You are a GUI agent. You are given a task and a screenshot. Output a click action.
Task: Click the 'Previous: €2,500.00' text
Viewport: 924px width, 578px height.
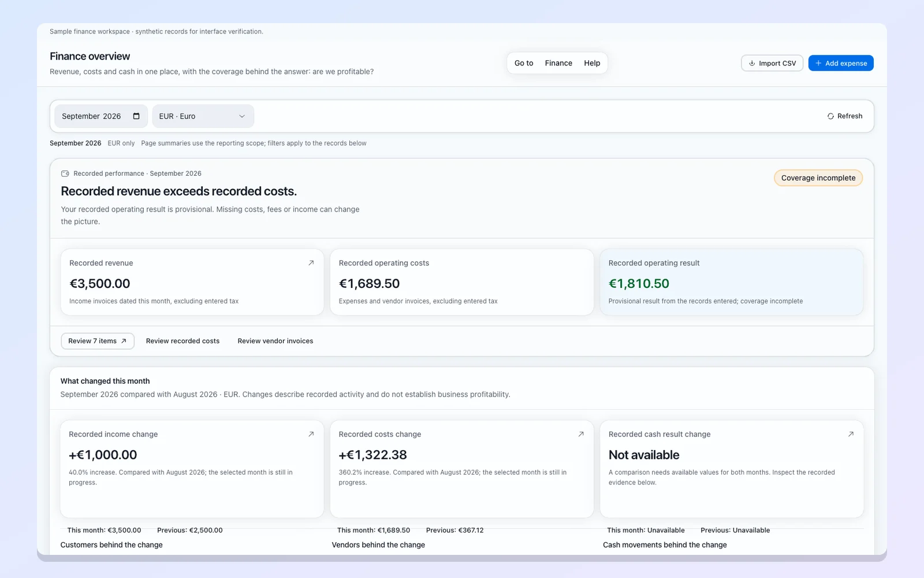tap(190, 530)
